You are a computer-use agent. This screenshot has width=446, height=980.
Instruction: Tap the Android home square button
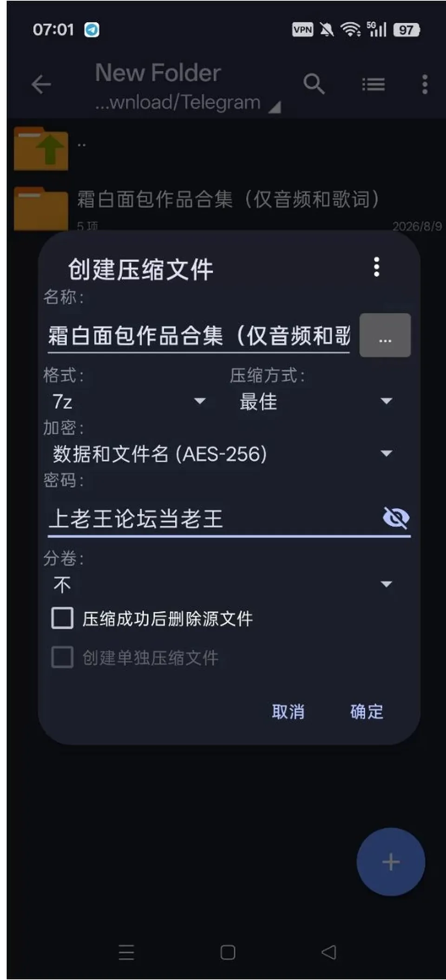pyautogui.click(x=228, y=952)
